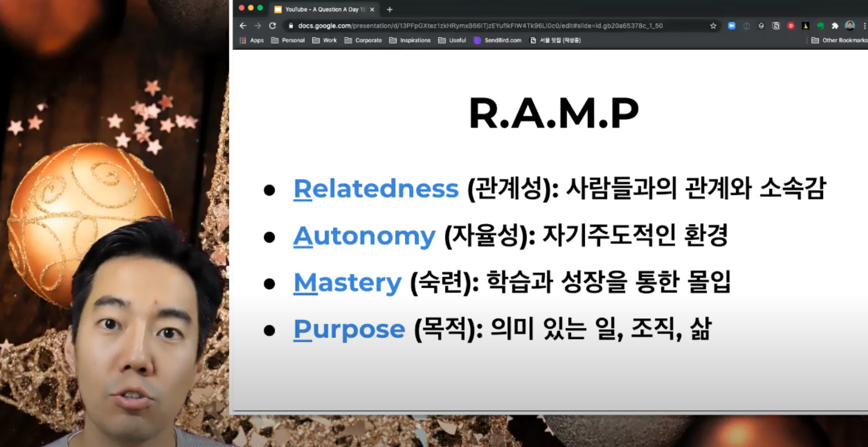Bookmark this page with the star
Screen dimensions: 868x447
click(x=713, y=26)
